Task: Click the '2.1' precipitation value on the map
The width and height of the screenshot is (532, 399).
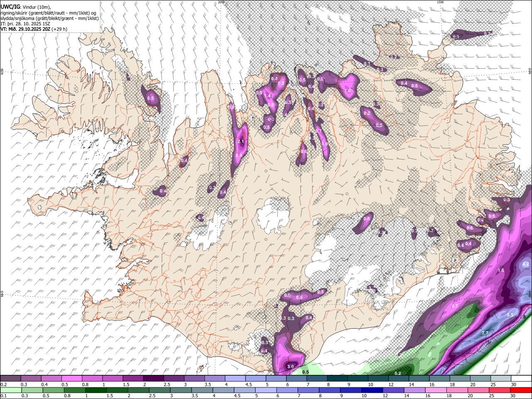Action: click(x=240, y=142)
